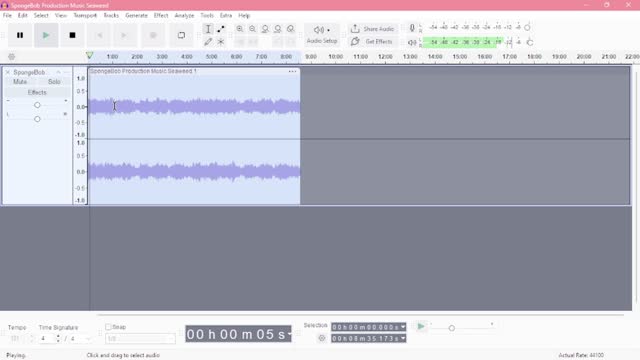Skip to end of the track
Viewport: 640px width, 360px height.
tap(124, 35)
